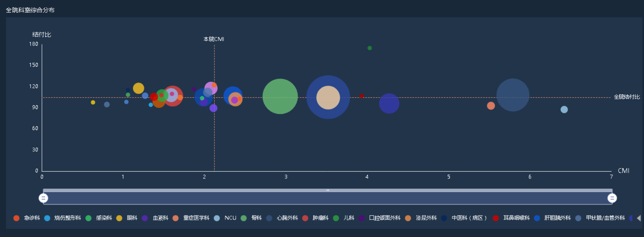The height and width of the screenshot is (237, 644).
Task: Toggle 儿科 in the legend
Action: pyautogui.click(x=344, y=218)
